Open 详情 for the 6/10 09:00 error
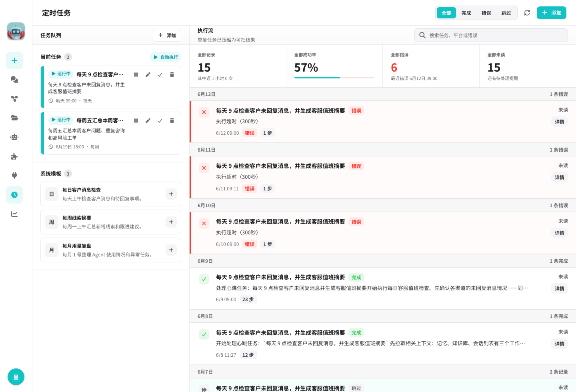Image resolution: width=576 pixels, height=392 pixels. (560, 233)
